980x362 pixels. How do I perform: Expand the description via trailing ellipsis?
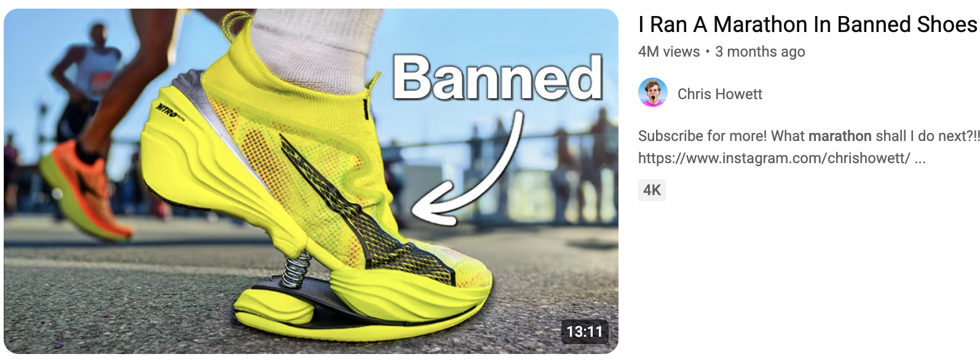tap(920, 159)
